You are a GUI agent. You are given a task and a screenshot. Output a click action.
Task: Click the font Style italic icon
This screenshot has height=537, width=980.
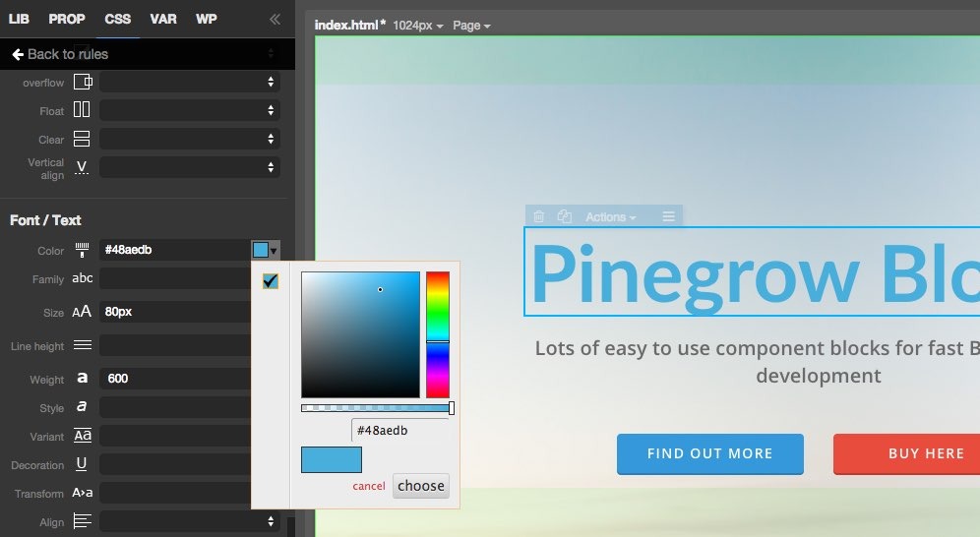pos(82,406)
